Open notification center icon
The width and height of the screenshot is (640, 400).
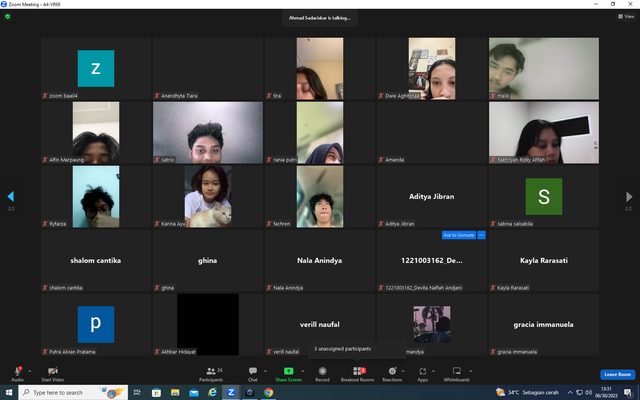[629, 392]
